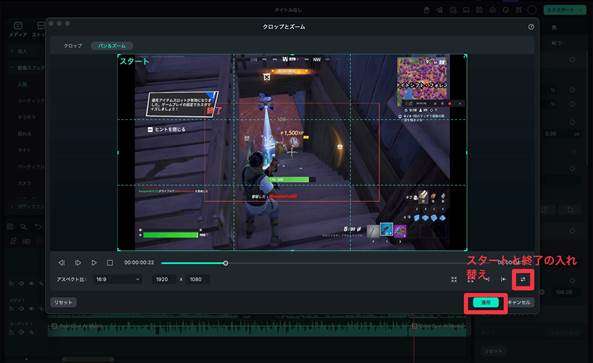Image resolution: width=593 pixels, height=363 pixels.
Task: Swap start and end frames icon
Action: tap(523, 280)
